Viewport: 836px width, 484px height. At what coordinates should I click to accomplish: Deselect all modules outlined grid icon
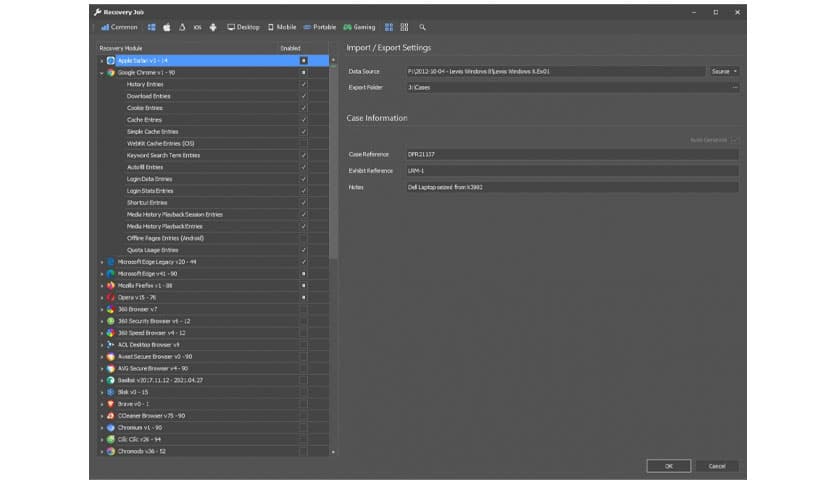coord(404,27)
